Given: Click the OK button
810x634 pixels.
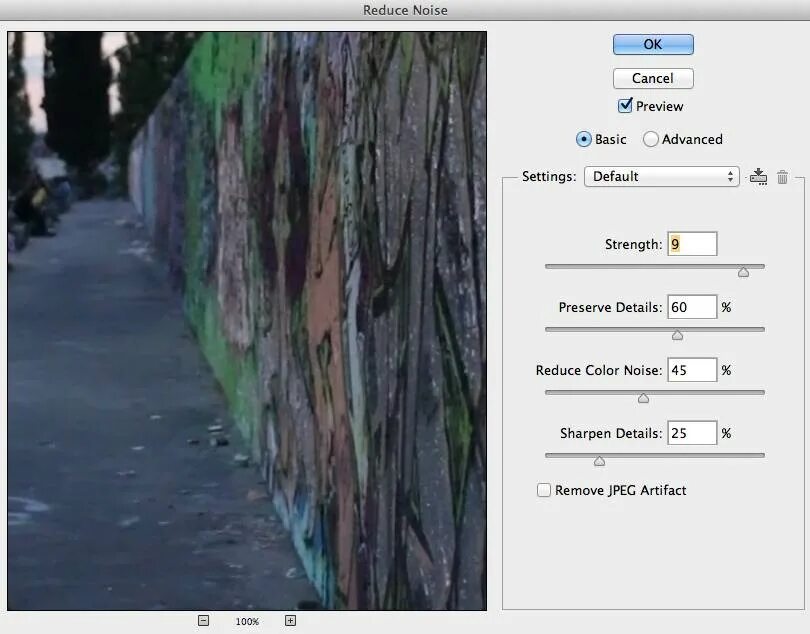Looking at the screenshot, I should (x=653, y=44).
